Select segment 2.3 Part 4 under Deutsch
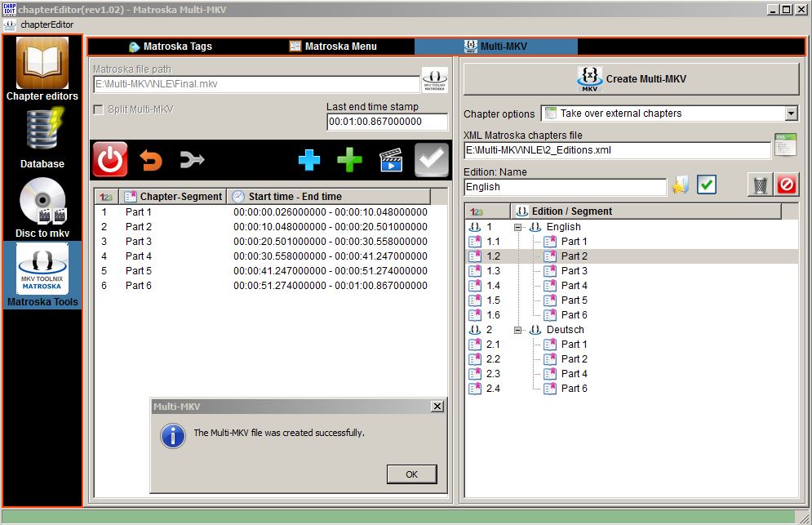The image size is (812, 525). click(x=574, y=374)
